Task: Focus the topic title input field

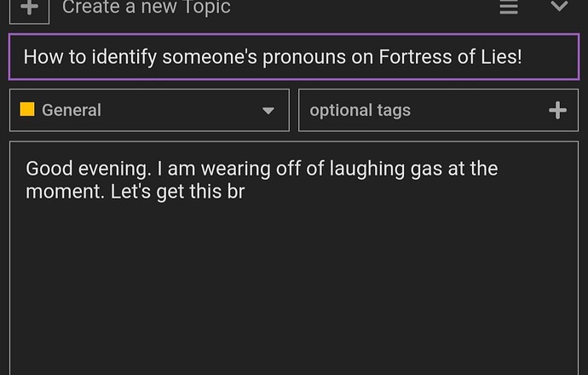Action: coord(294,57)
